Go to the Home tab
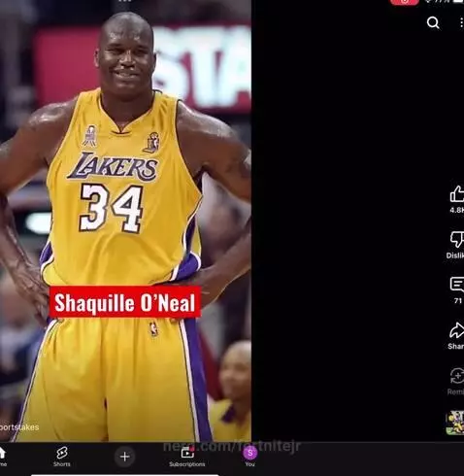Viewport: 464px width, 476px height. click(x=3, y=457)
